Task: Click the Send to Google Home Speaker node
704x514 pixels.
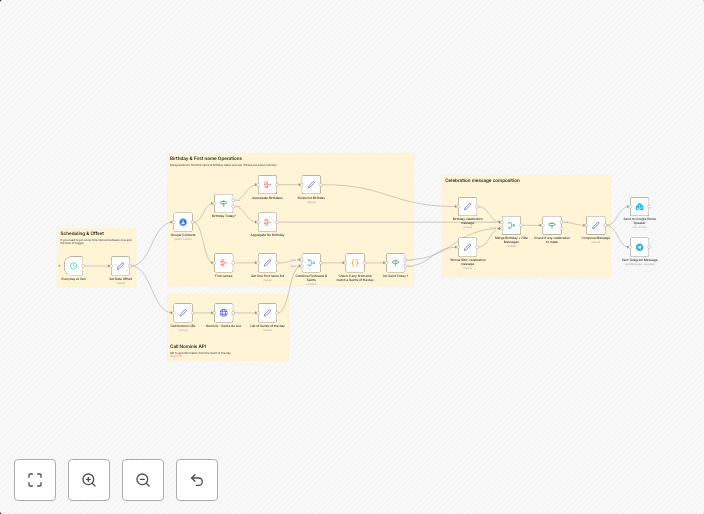Action: point(640,206)
